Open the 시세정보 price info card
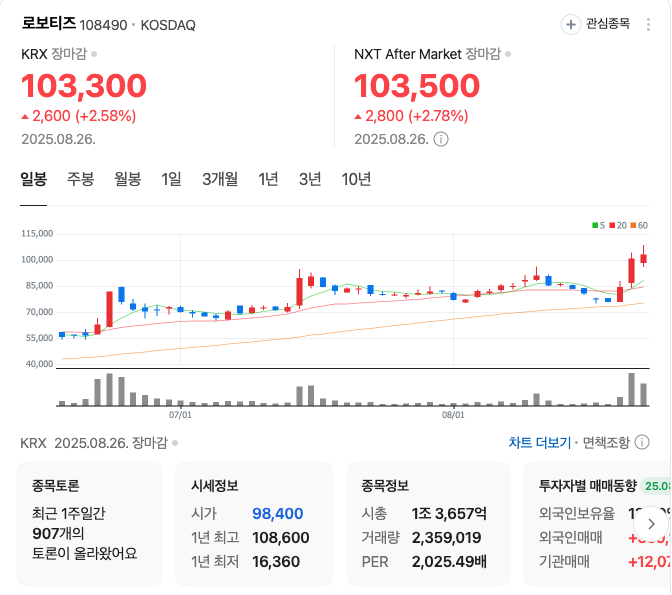The image size is (672, 595). click(x=254, y=524)
